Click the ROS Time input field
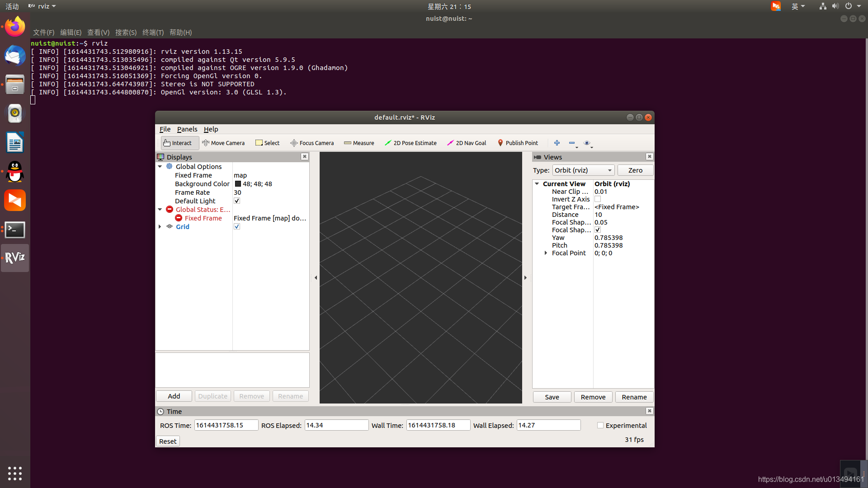 224,425
